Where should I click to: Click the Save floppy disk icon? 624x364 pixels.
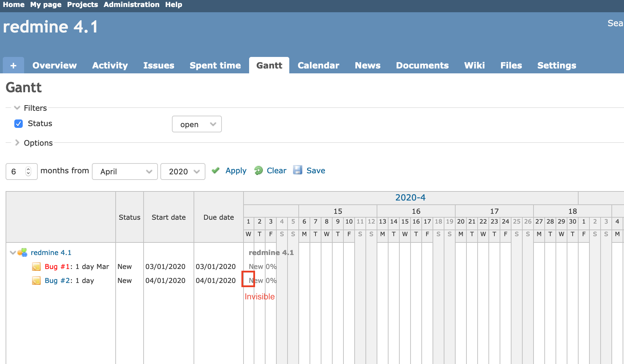pyautogui.click(x=298, y=170)
